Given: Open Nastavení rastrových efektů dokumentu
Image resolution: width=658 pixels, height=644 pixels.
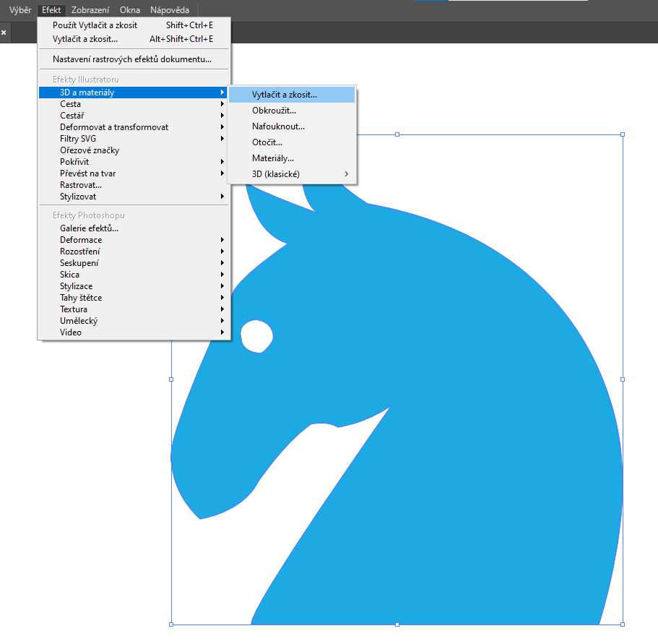Looking at the screenshot, I should pyautogui.click(x=132, y=59).
